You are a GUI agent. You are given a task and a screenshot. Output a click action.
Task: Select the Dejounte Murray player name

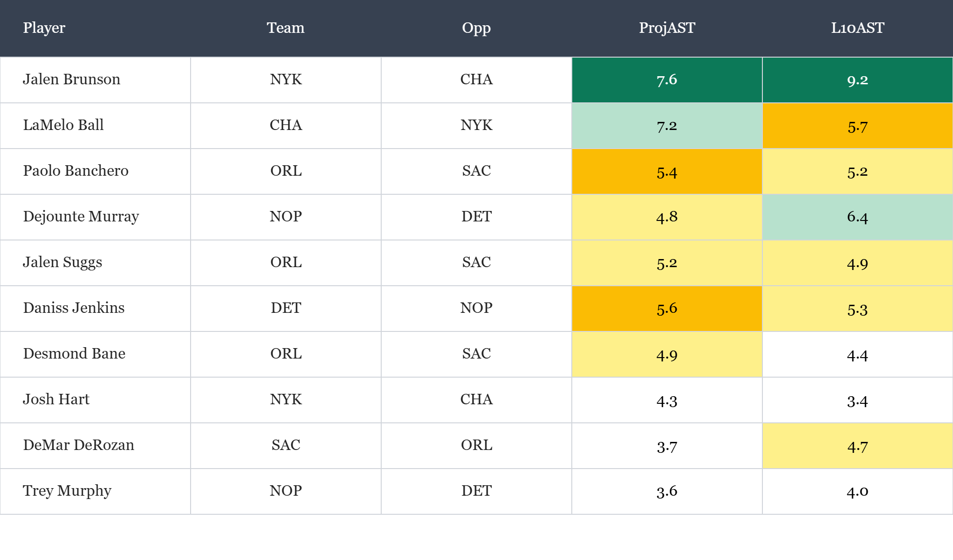(x=81, y=217)
